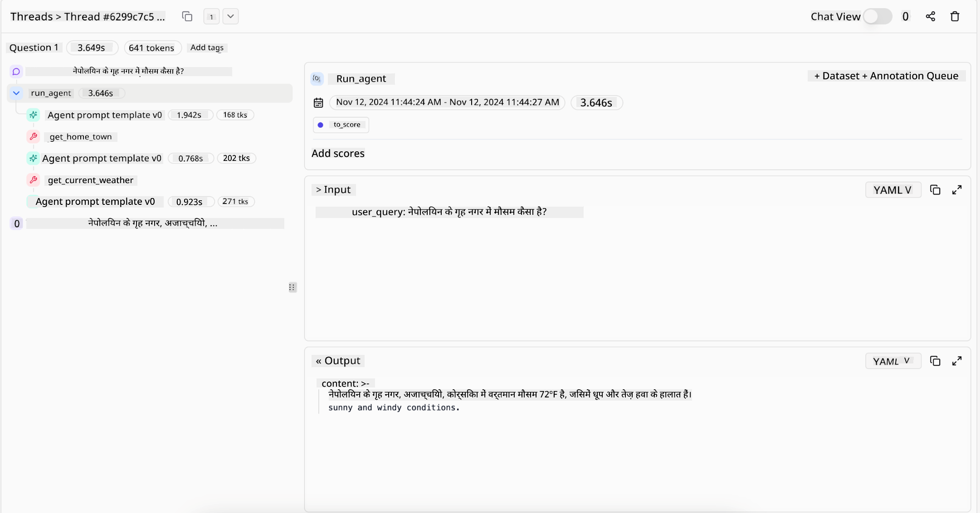Open the thread navigation dropdown chevron
Image resolution: width=980 pixels, height=513 pixels.
[x=230, y=17]
